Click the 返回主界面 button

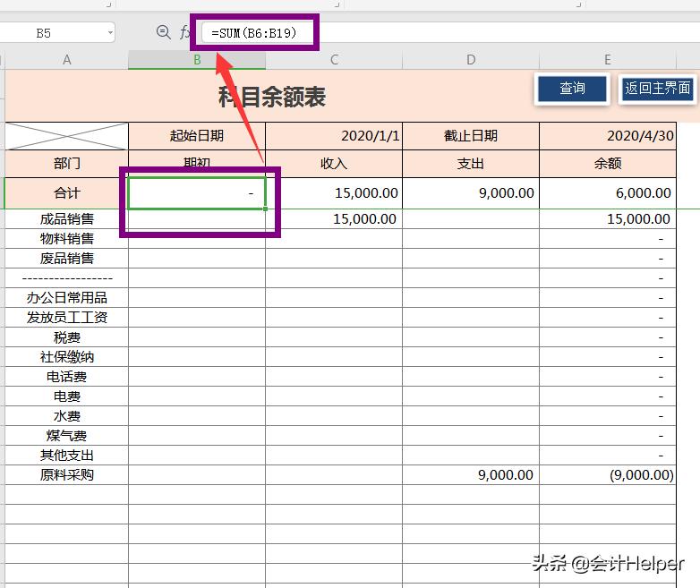[x=658, y=88]
